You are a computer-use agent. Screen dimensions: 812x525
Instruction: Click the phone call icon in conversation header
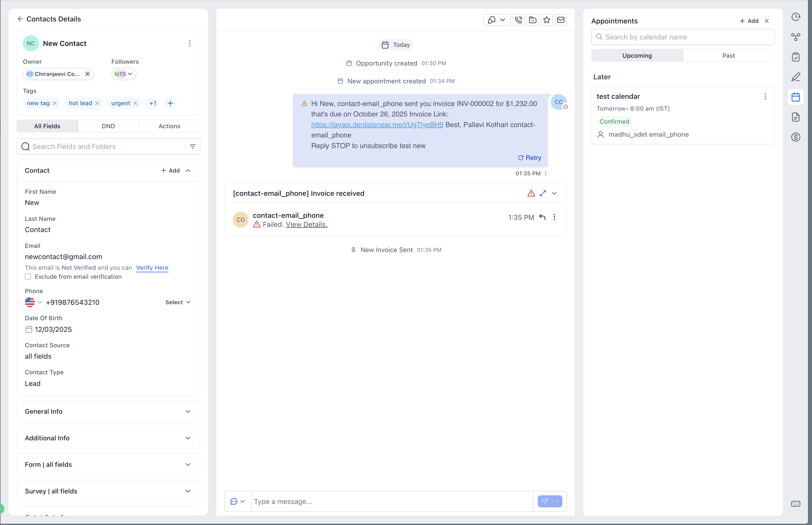518,20
